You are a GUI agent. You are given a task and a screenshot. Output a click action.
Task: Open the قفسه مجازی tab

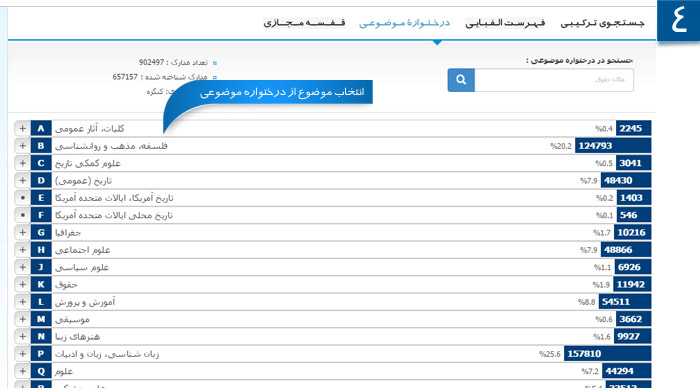304,22
